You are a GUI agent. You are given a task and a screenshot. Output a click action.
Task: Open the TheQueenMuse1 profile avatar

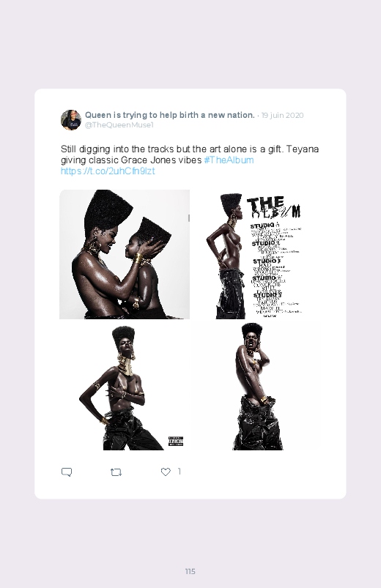point(71,119)
